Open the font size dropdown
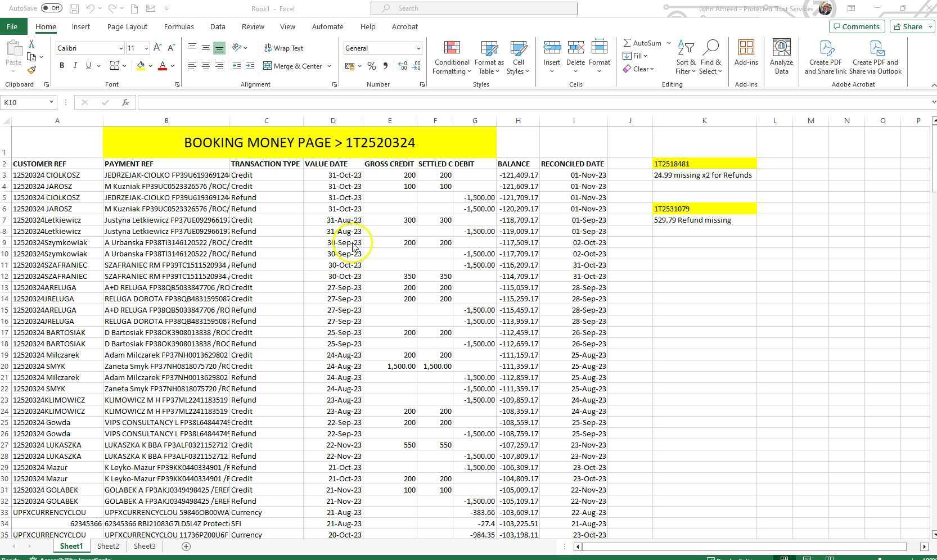937x560 pixels. click(x=145, y=48)
